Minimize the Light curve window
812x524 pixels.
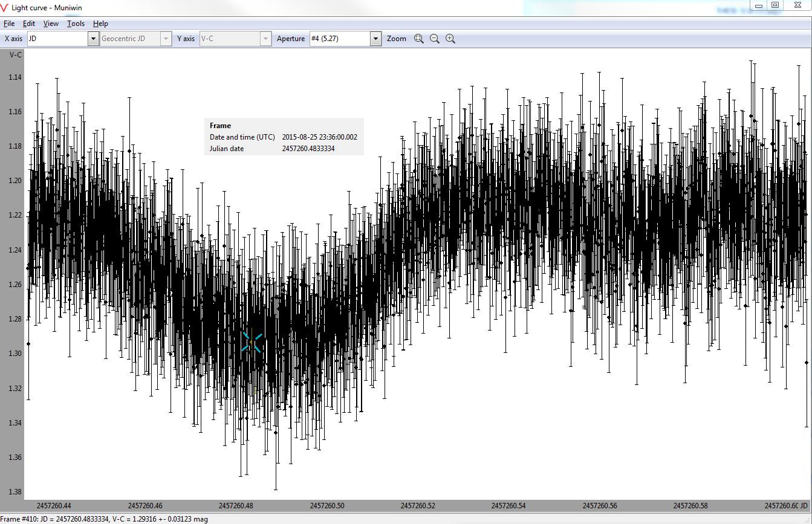759,5
